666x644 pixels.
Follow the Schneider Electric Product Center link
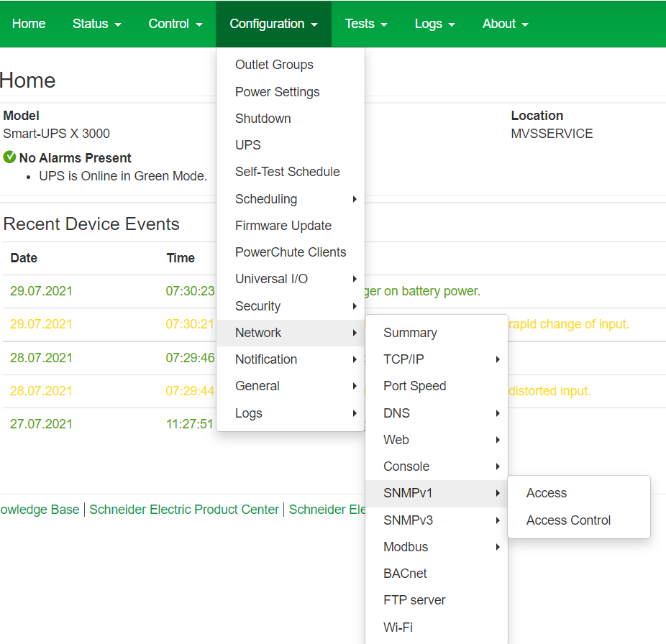coord(184,510)
